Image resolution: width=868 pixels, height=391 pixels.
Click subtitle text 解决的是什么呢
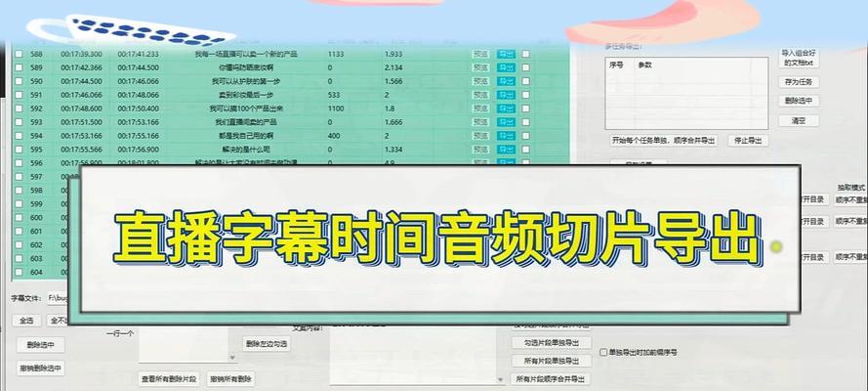pos(247,150)
